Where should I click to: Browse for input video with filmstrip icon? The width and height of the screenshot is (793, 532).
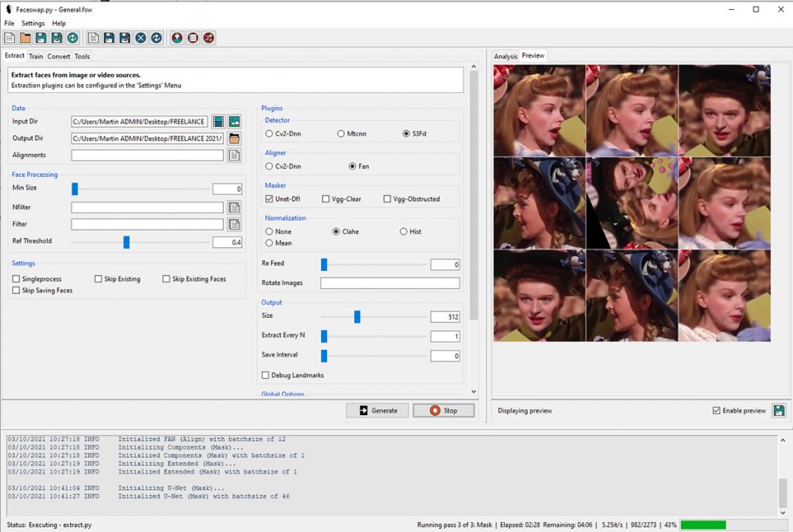219,122
